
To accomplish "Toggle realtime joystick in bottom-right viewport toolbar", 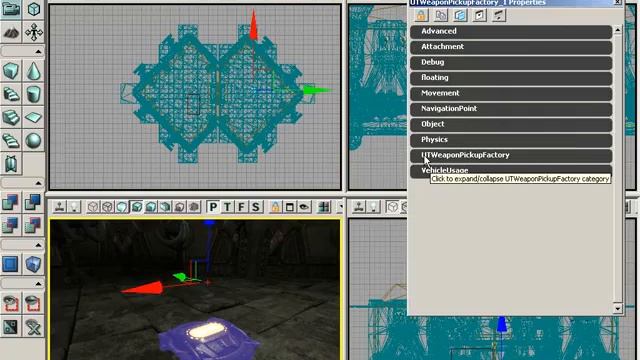I will (359, 207).
